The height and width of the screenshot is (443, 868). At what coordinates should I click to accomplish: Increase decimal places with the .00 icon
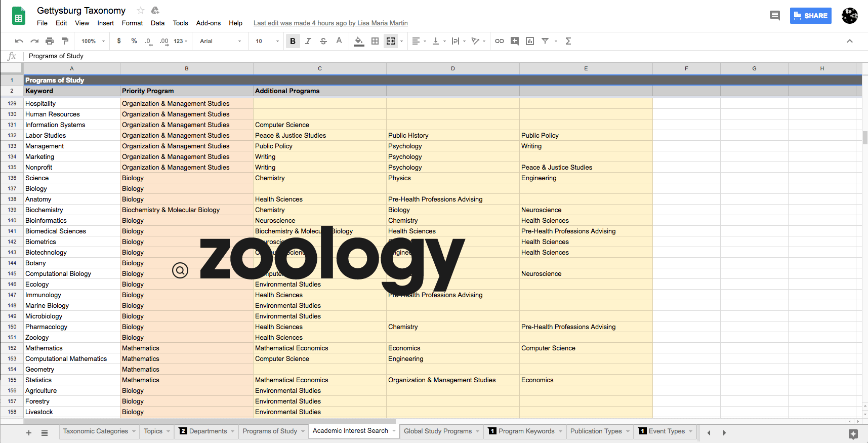pos(164,41)
